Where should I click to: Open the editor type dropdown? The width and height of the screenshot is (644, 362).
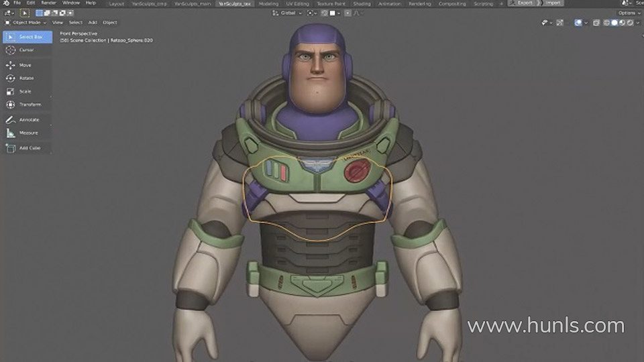pyautogui.click(x=9, y=13)
